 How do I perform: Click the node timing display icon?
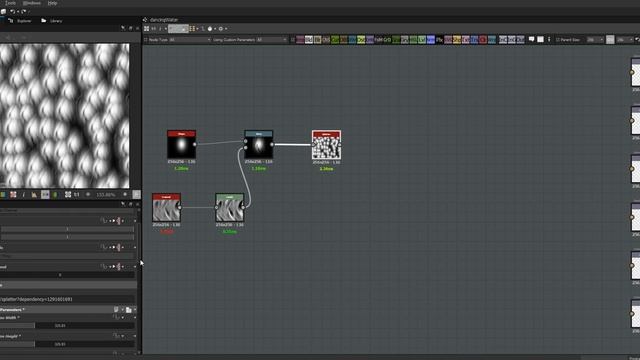[x=210, y=29]
